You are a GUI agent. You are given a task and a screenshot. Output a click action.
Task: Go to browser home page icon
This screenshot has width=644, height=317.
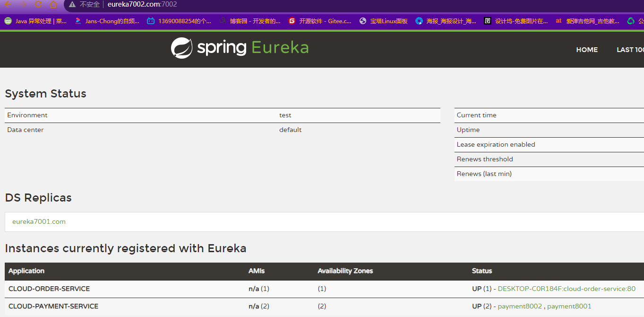pyautogui.click(x=53, y=4)
